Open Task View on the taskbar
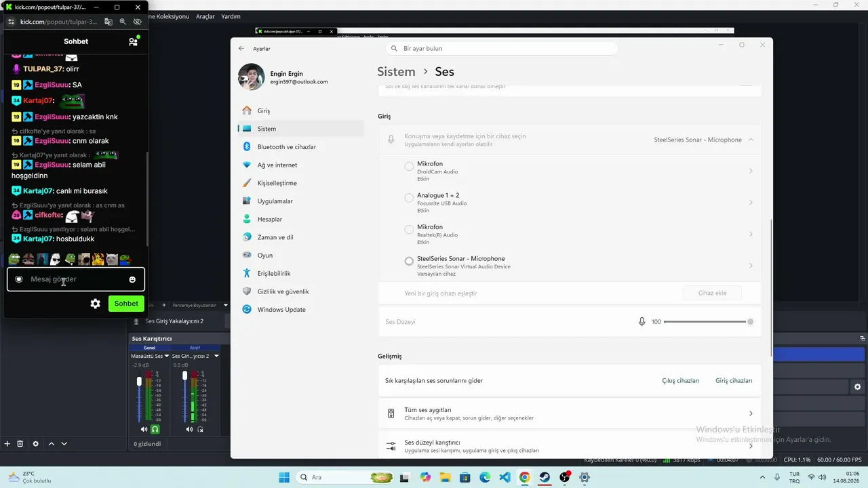 coord(404,477)
